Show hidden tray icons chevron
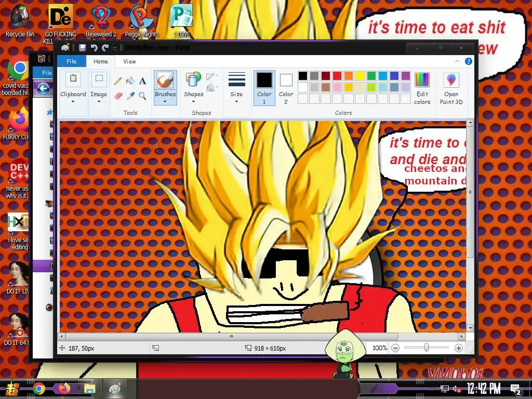Viewport: 532px width, 399px height. [x=432, y=389]
